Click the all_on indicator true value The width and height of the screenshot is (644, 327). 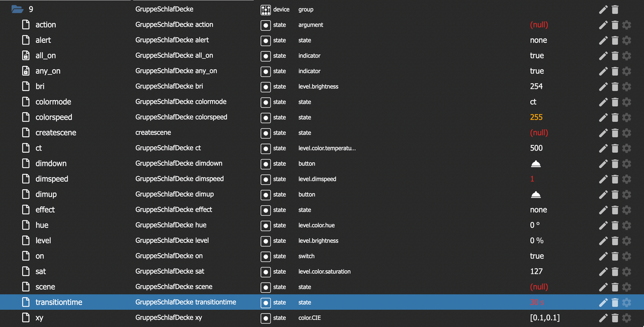coord(537,56)
